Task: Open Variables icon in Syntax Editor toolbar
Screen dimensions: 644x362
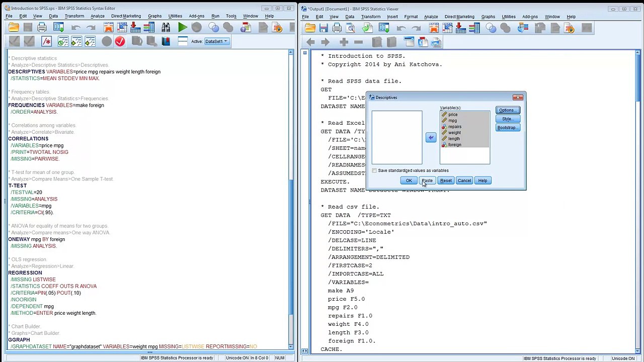Action: pyautogui.click(x=150, y=28)
